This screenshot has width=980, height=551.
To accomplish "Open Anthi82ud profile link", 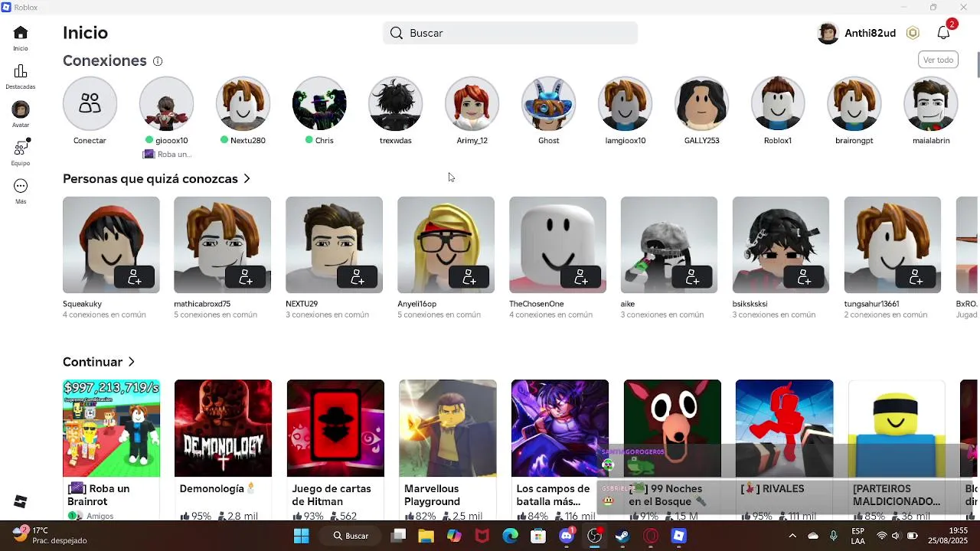I will click(857, 33).
